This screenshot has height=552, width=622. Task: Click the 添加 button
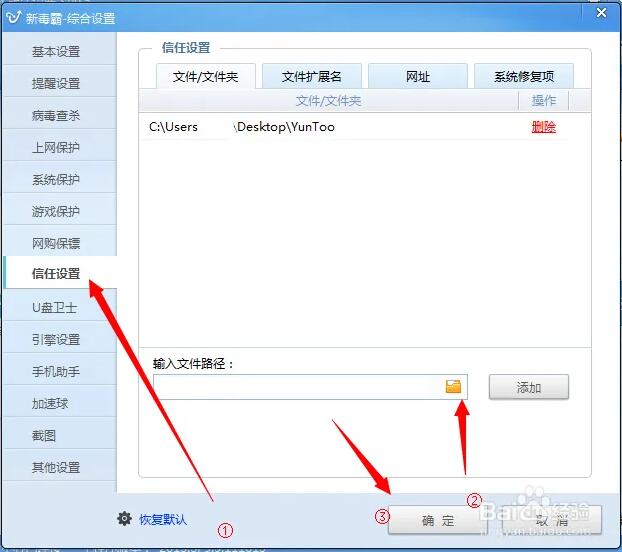pos(529,387)
